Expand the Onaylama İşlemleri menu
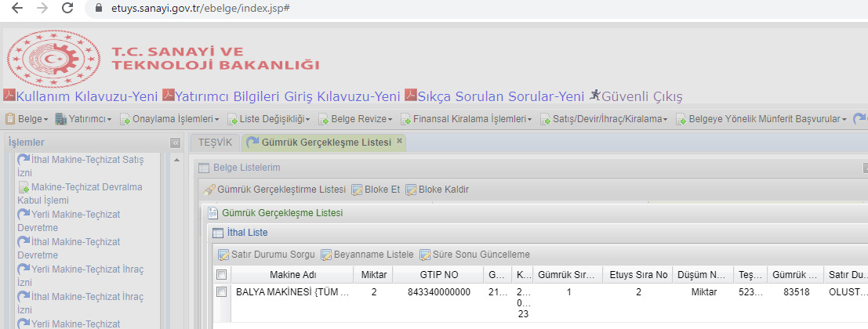The height and width of the screenshot is (329, 868). click(169, 119)
